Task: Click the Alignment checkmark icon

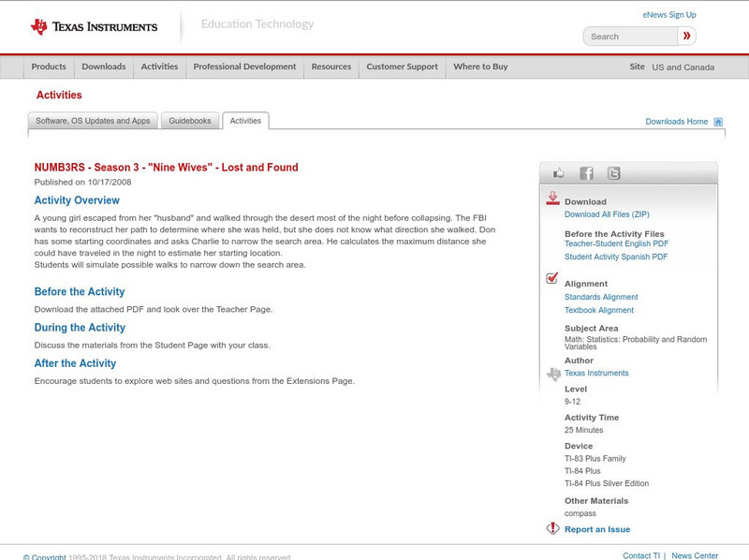Action: tap(552, 278)
